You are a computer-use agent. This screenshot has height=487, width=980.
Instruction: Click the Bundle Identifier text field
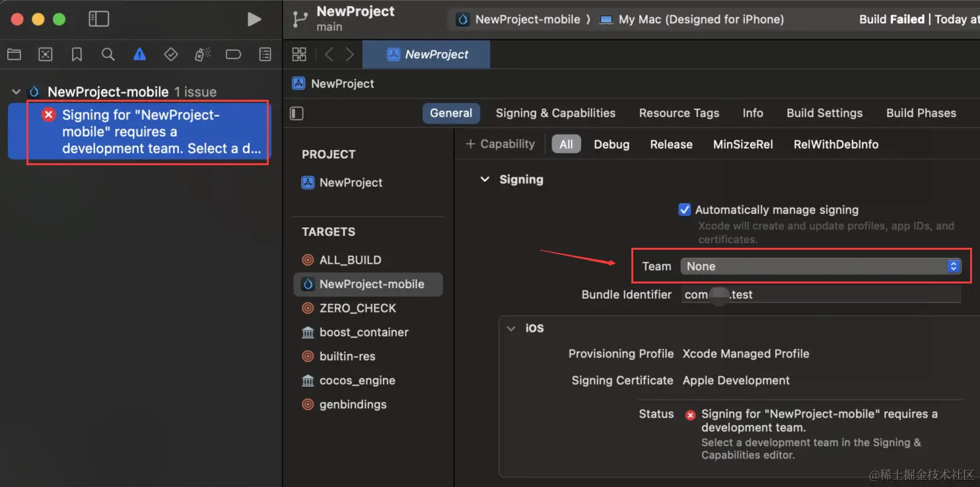pos(821,295)
